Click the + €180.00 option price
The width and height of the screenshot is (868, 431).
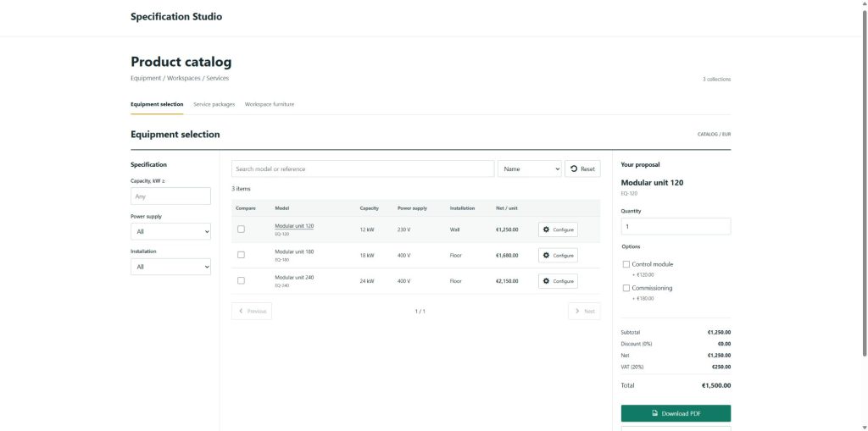643,298
